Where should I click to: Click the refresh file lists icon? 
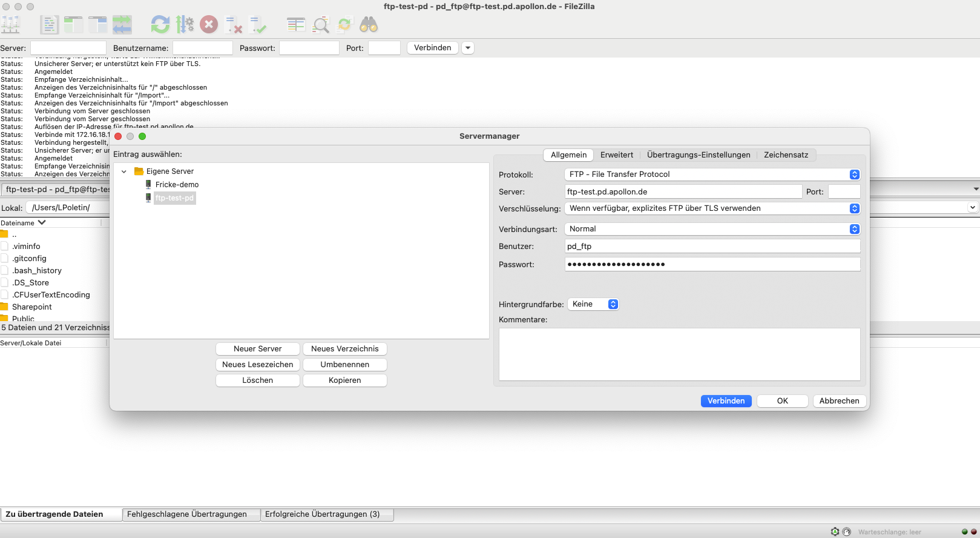[160, 25]
